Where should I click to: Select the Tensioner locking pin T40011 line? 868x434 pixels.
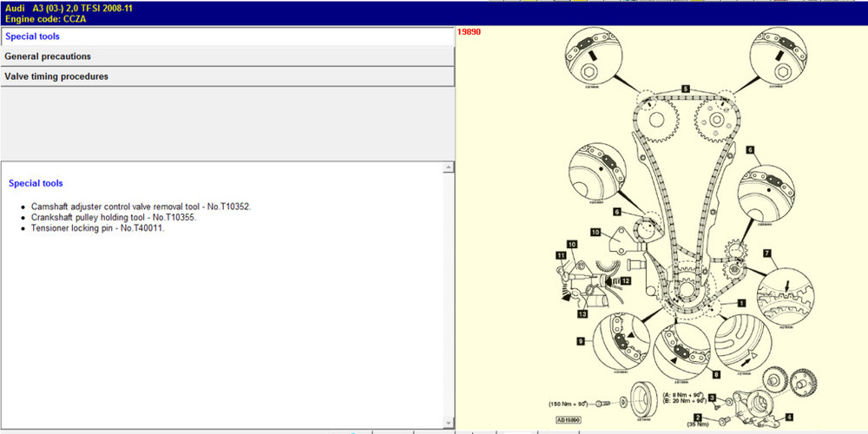tap(98, 227)
